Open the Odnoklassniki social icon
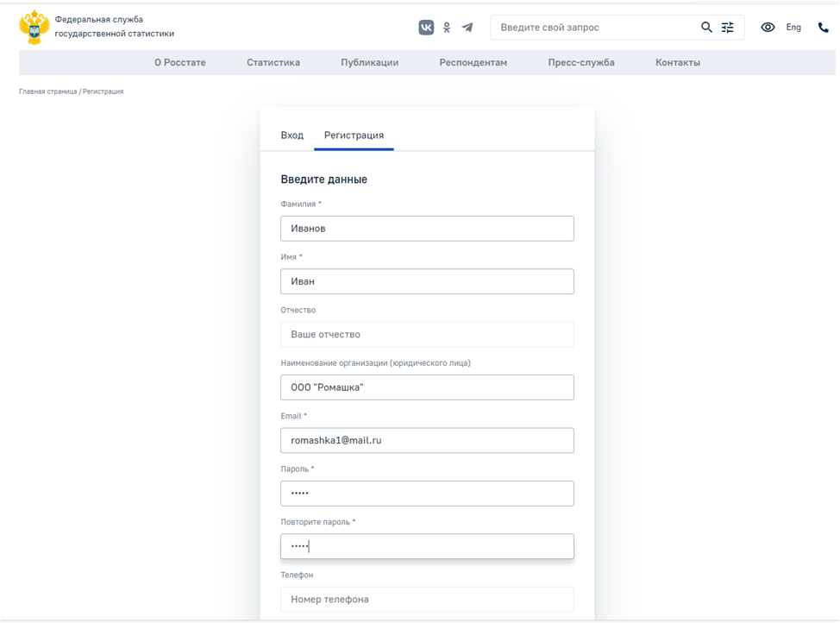This screenshot has width=840, height=623. (x=447, y=28)
